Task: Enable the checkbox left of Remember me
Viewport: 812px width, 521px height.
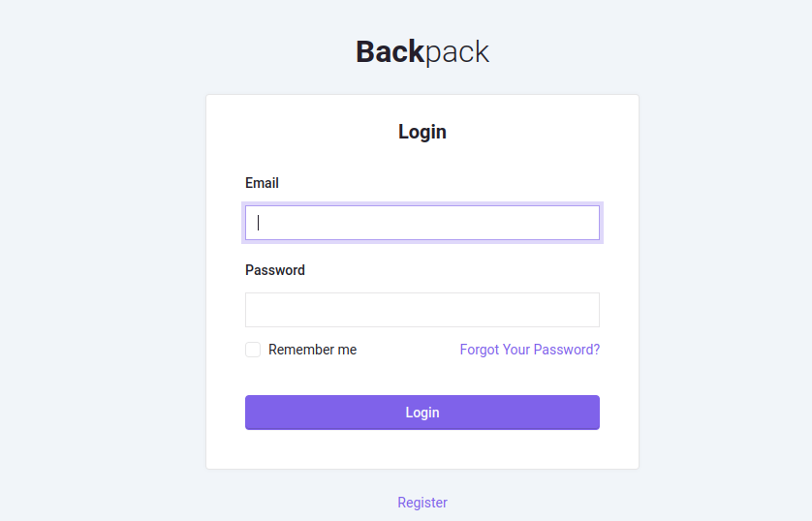Action: click(253, 350)
